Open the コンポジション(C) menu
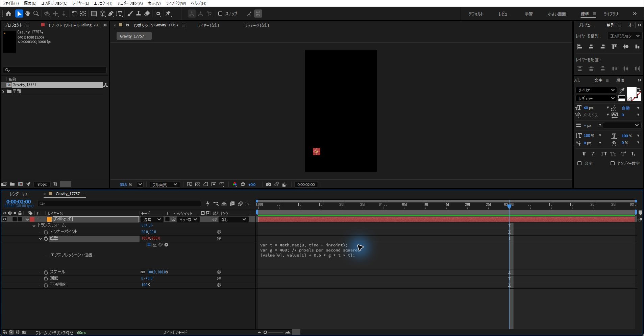This screenshot has height=336, width=644. pos(54,3)
